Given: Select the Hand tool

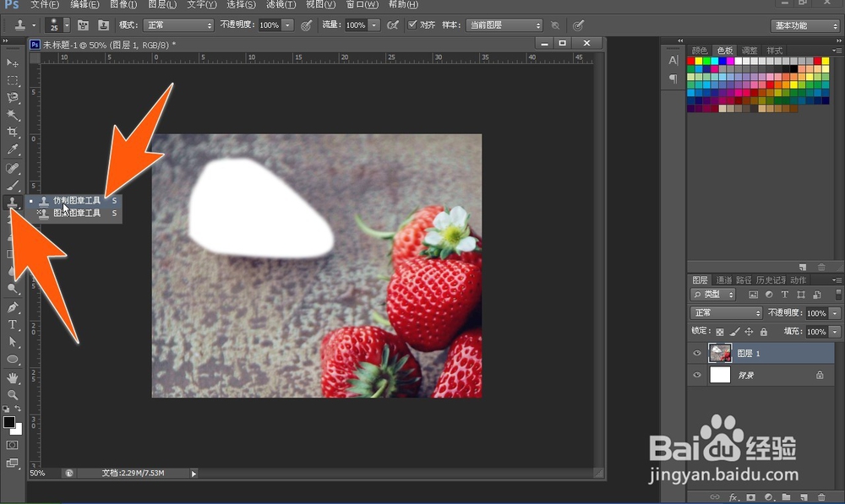Looking at the screenshot, I should [x=13, y=378].
